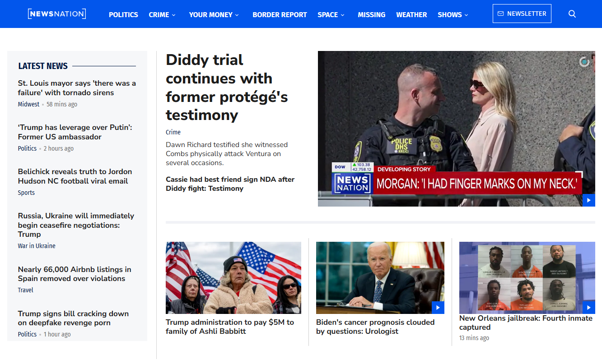Click '58 mins ago' timestamp
This screenshot has width=602, height=364.
62,104
